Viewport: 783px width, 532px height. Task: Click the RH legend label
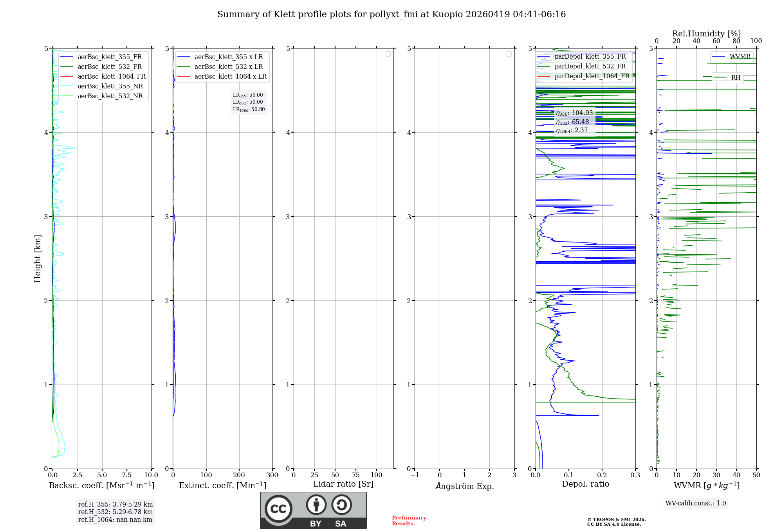coord(736,78)
